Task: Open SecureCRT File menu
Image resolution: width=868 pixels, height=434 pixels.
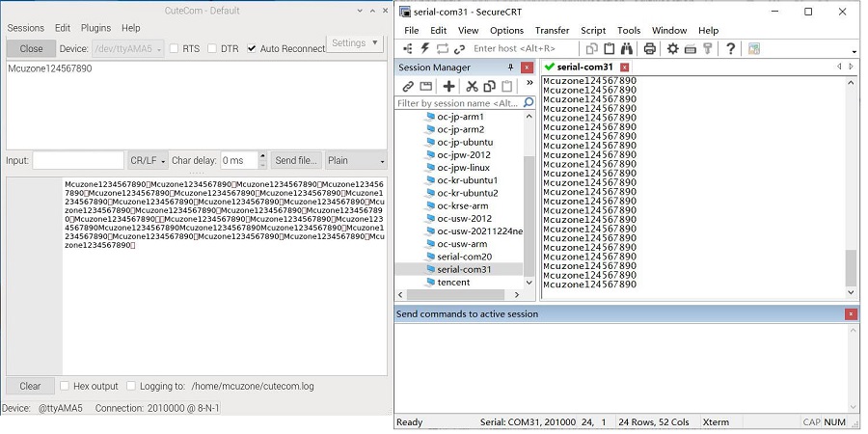Action: pos(411,31)
